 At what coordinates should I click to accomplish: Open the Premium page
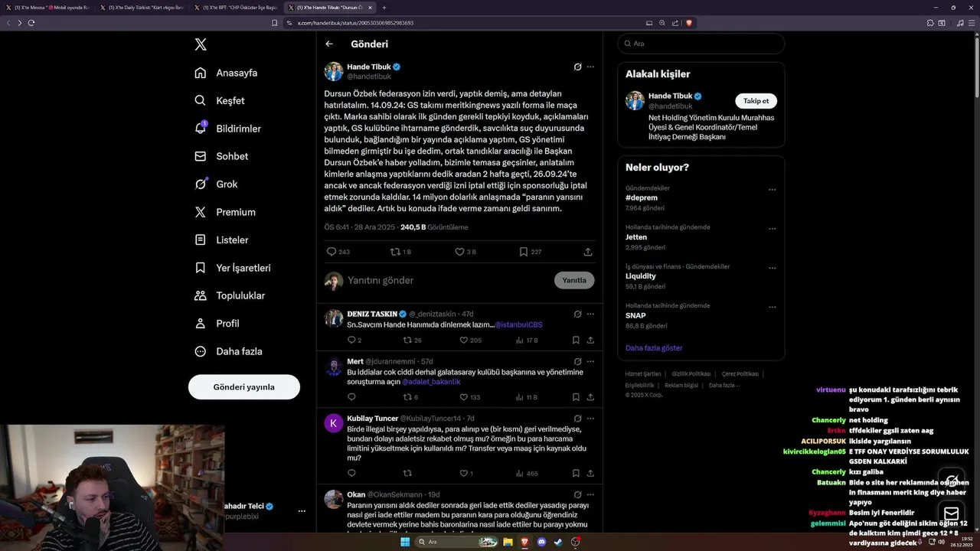[x=224, y=212]
